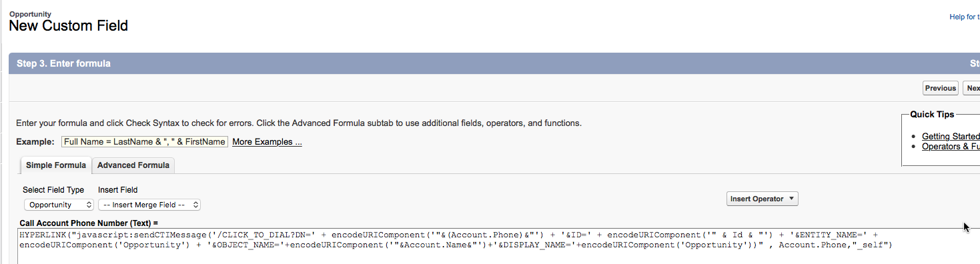Expand the Select Field Type Opportunity dropdown
The image size is (980, 264).
[x=59, y=205]
